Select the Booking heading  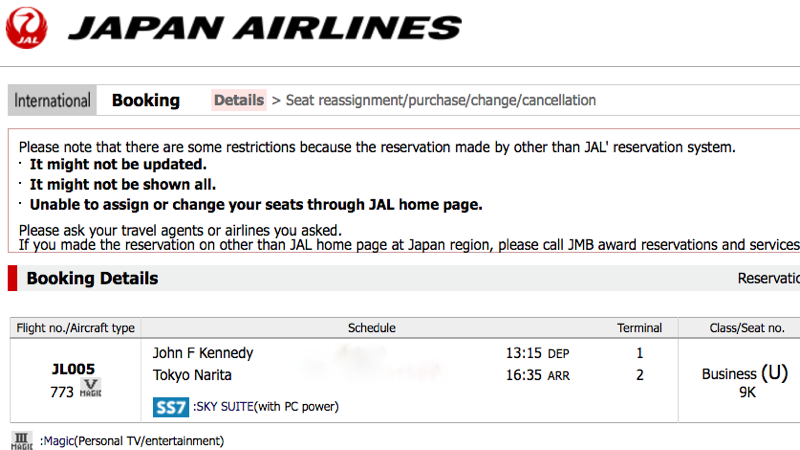click(146, 100)
